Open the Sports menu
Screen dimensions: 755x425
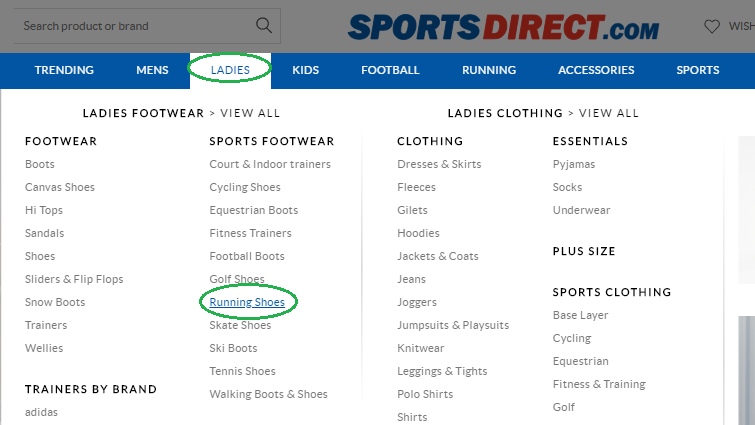point(698,70)
